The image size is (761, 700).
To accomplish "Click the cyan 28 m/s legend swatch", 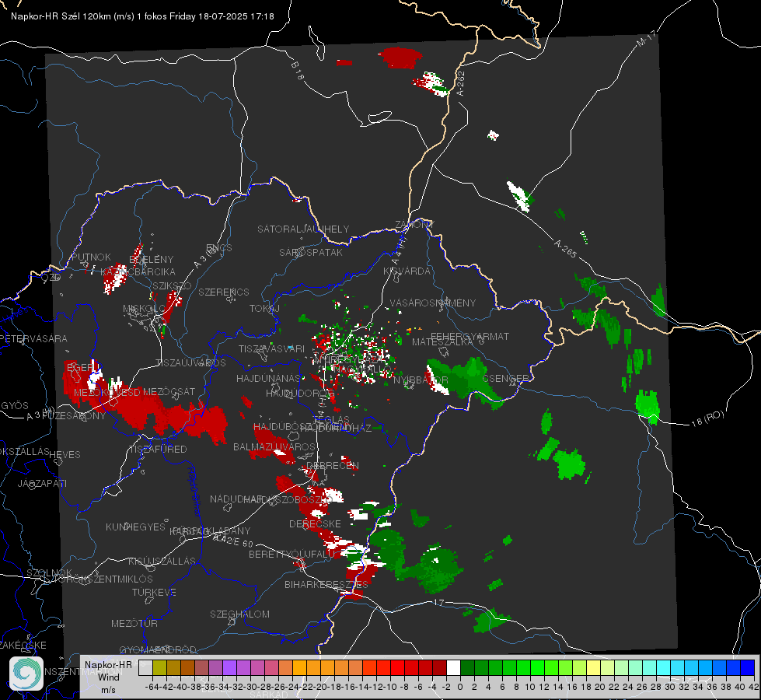I will 664,667.
